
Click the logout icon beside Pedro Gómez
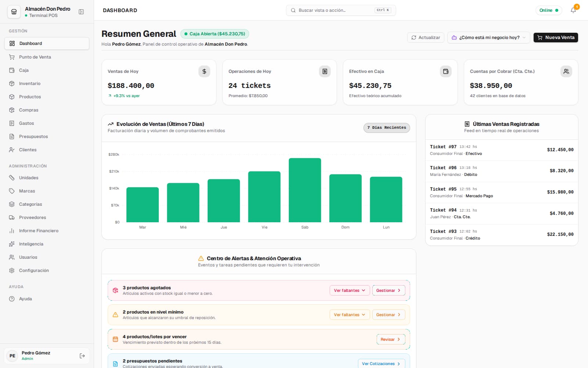[82, 356]
